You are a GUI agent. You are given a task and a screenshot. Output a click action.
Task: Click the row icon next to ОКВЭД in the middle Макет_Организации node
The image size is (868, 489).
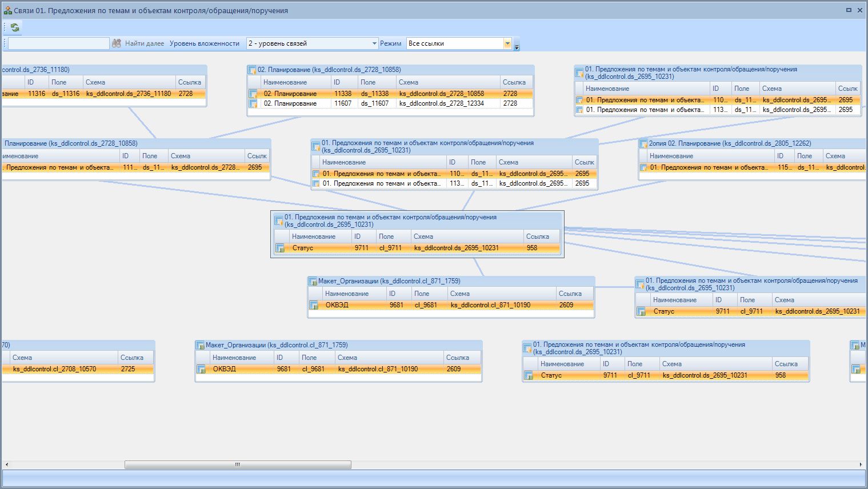point(314,305)
